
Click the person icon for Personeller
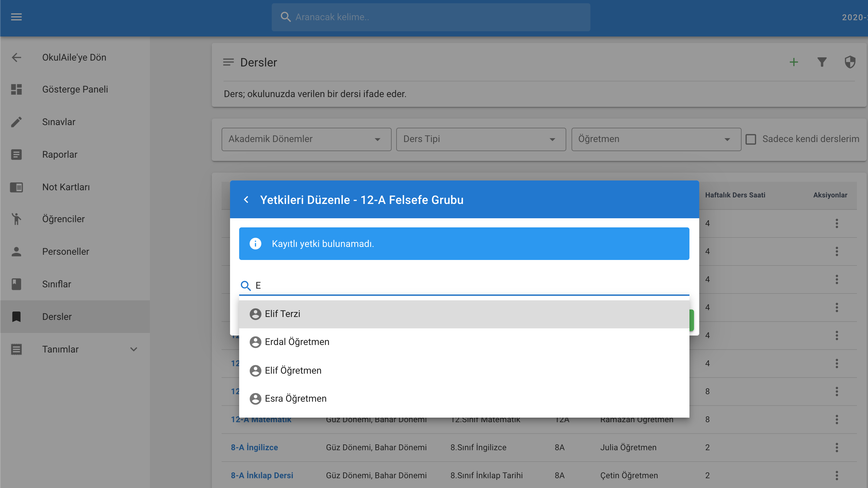16,251
